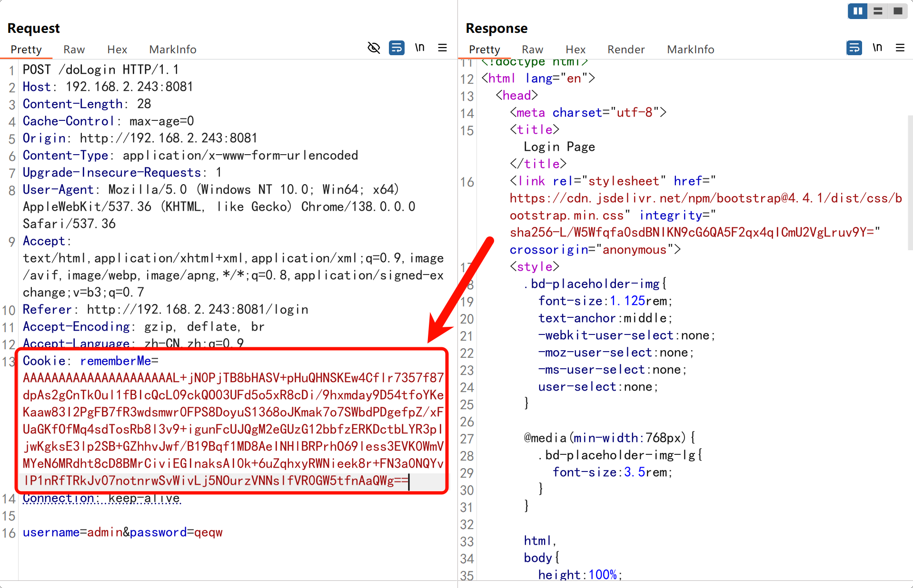The height and width of the screenshot is (588, 913).
Task: Click the username=admin&password body line
Action: pyautogui.click(x=122, y=532)
